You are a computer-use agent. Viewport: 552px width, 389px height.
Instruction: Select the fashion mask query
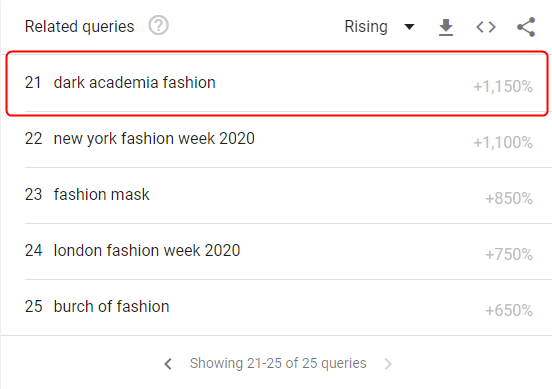click(x=101, y=195)
